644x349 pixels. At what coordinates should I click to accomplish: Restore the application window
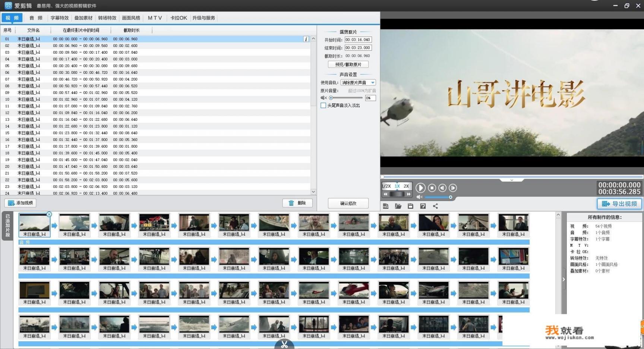click(626, 6)
